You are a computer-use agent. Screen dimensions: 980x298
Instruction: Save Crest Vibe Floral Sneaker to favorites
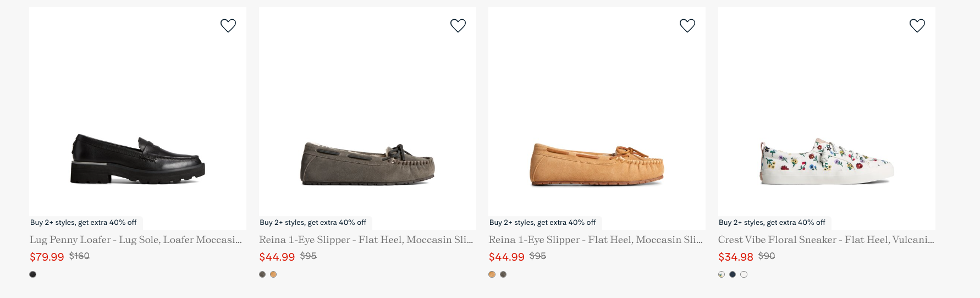(x=917, y=26)
